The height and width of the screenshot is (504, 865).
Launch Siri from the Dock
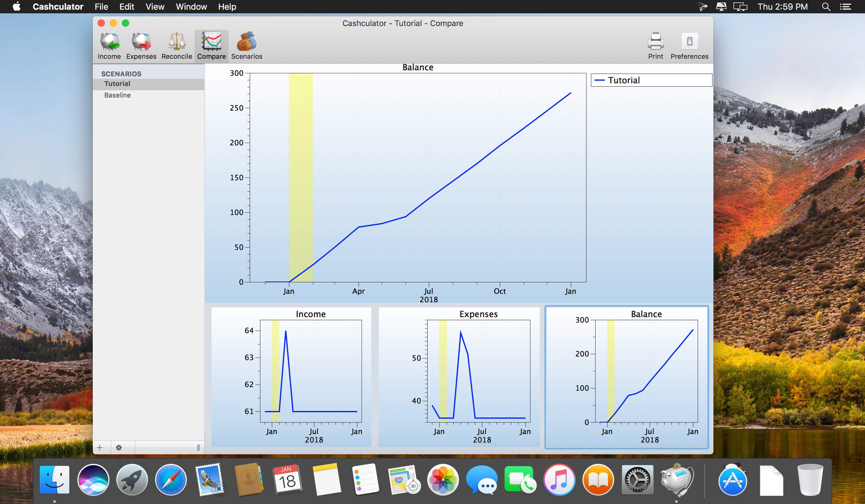click(93, 480)
